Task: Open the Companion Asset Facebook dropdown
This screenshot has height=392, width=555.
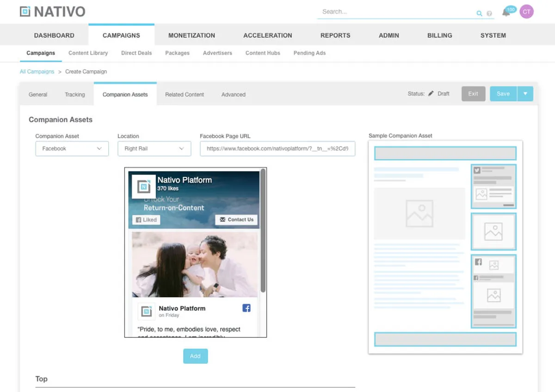Action: click(x=72, y=148)
